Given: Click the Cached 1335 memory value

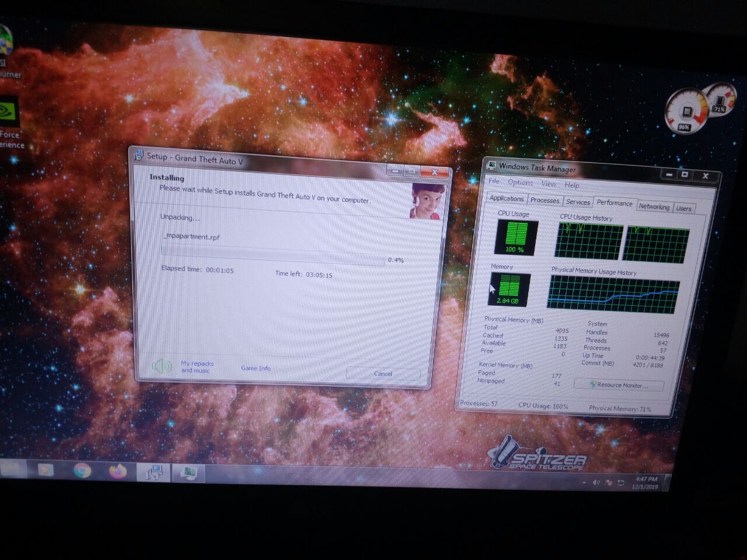Looking at the screenshot, I should click(x=561, y=338).
